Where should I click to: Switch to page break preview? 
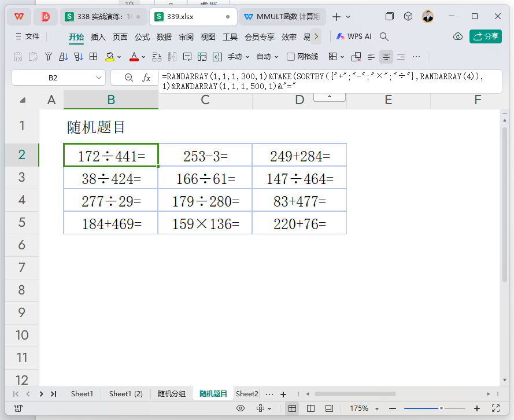coord(310,408)
